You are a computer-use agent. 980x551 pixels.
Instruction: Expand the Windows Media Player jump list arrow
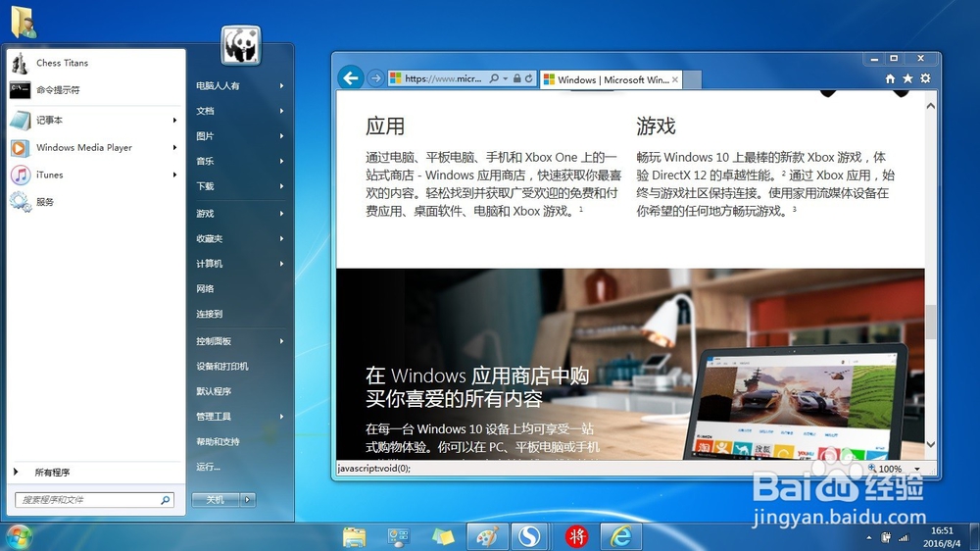click(175, 148)
